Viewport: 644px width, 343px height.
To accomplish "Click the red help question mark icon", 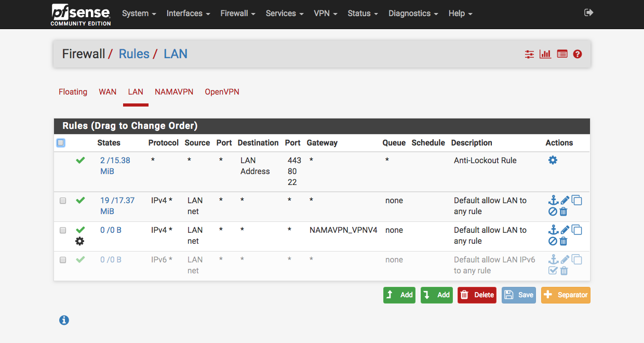I will tap(578, 54).
